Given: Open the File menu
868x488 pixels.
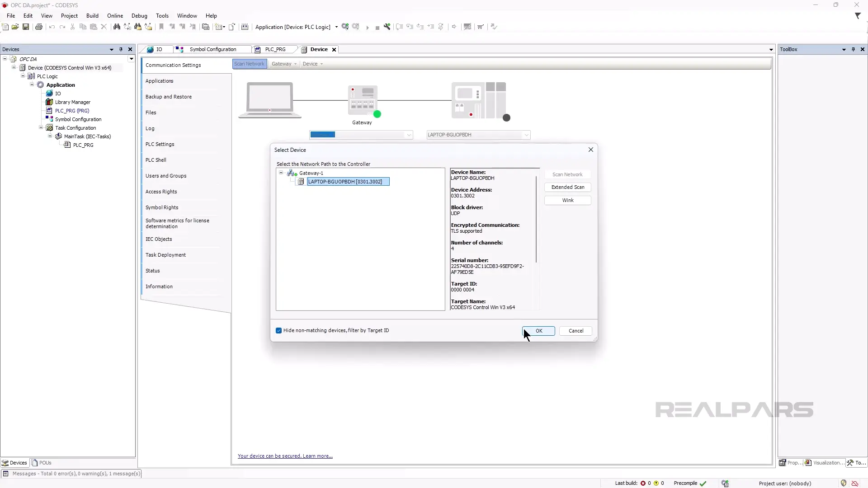Looking at the screenshot, I should pos(11,15).
